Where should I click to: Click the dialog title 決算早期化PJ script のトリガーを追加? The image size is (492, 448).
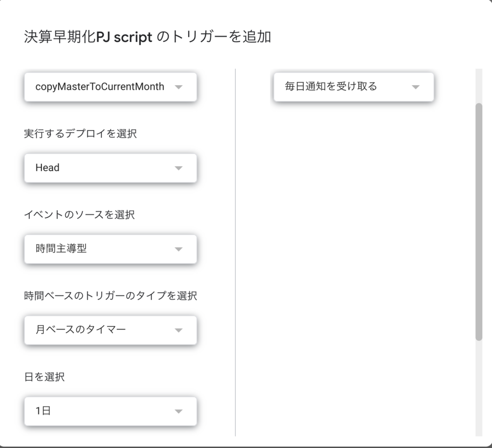click(148, 37)
